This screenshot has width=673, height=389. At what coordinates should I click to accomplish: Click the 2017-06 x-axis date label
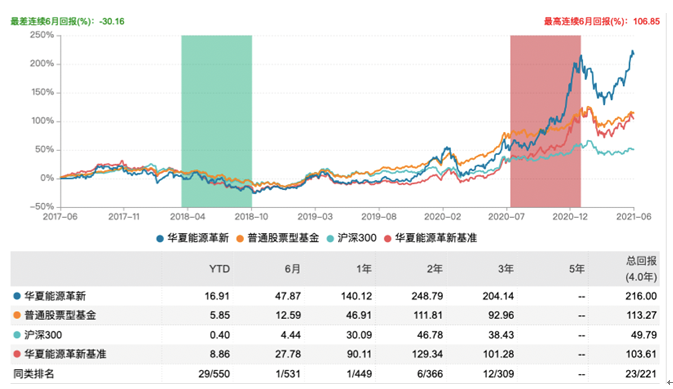click(61, 217)
